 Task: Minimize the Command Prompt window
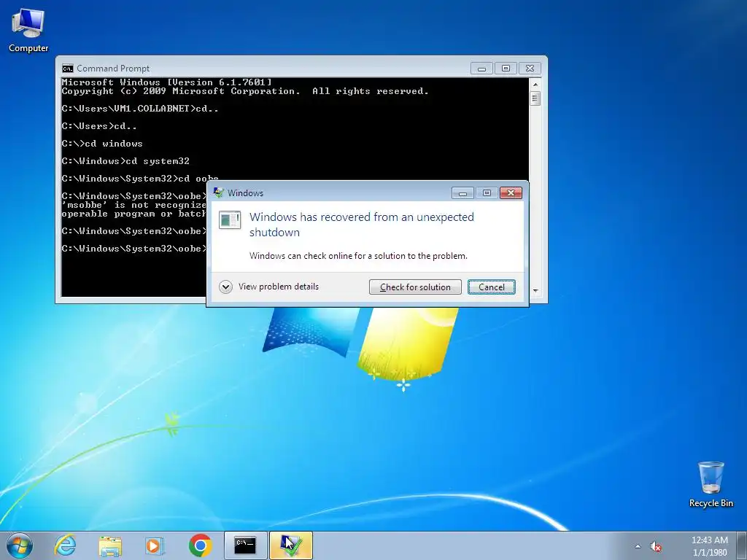coord(481,69)
